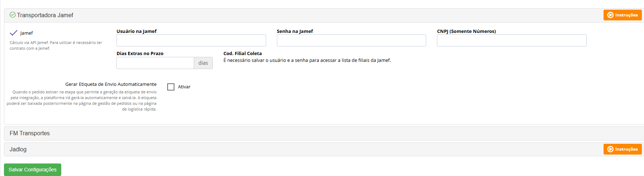Click the Jamef label next to the checkmark
This screenshot has width=644, height=176.
[x=27, y=33]
